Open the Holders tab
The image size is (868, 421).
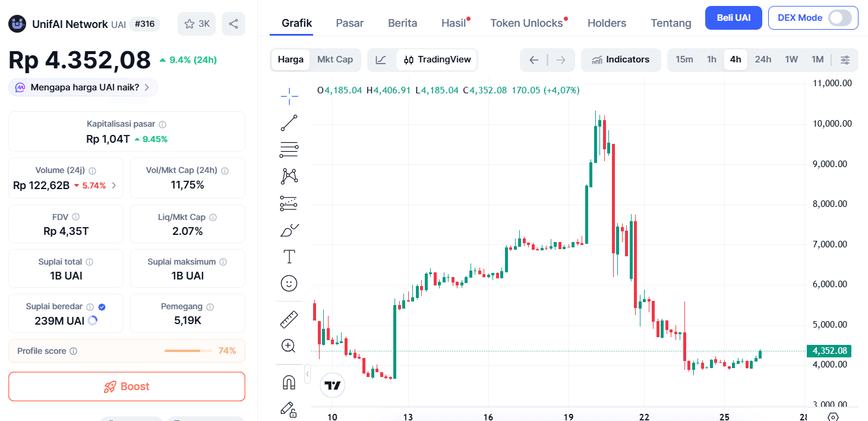(607, 23)
